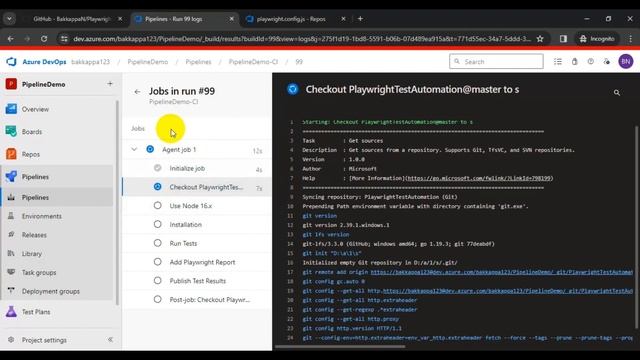Screen dimensions: 640x360
Task: Click the Azure DevOps search box
Action: [x=496, y=62]
